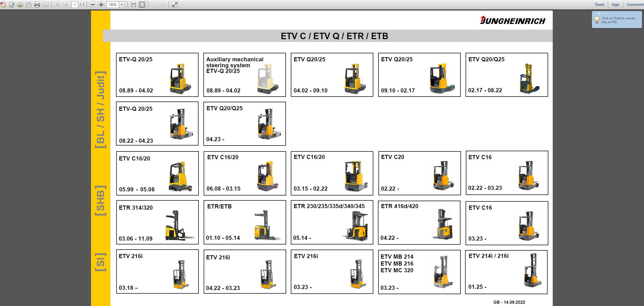Click the [SHB] sidebar label

[x=101, y=201]
